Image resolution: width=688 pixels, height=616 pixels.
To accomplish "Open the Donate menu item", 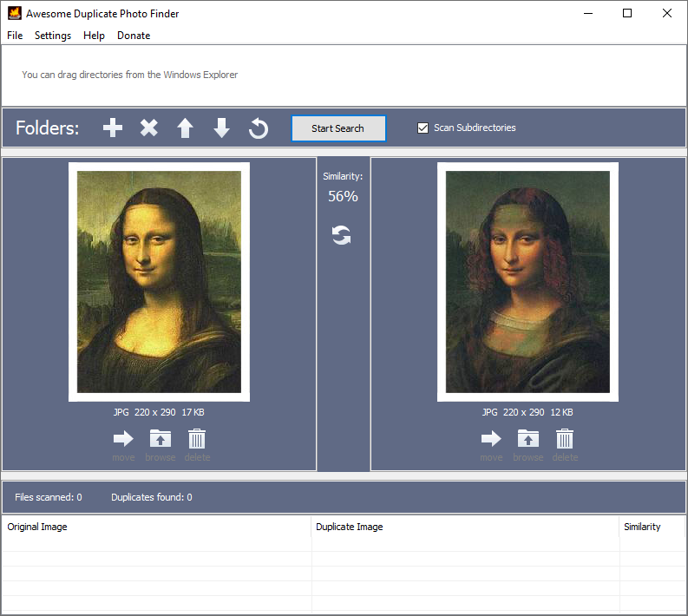I will click(x=134, y=36).
